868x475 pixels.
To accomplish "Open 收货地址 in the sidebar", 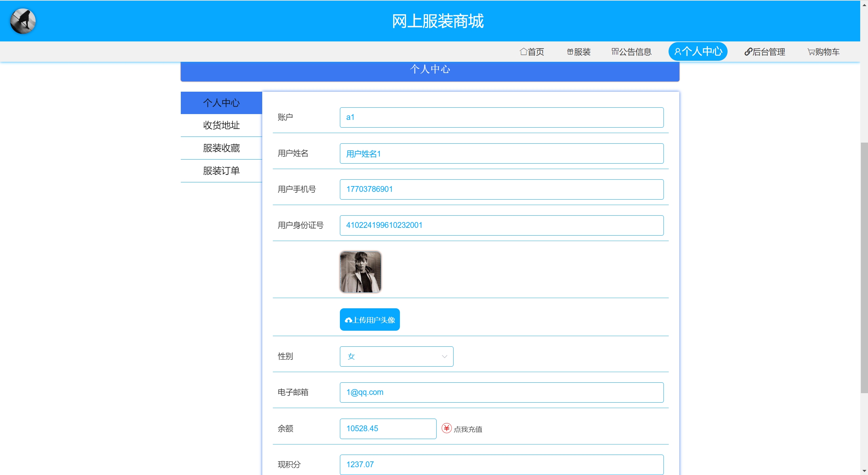I will (221, 125).
